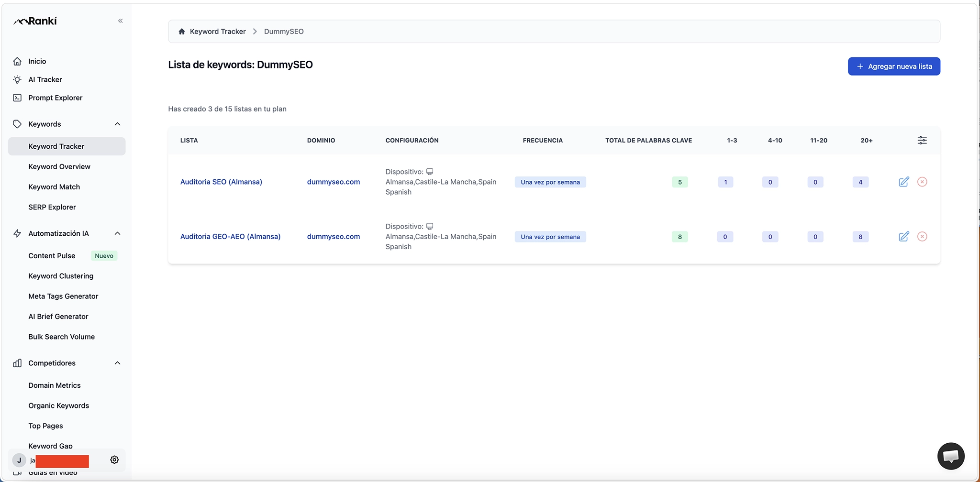Viewport: 980px width, 482px height.
Task: Open AI Tracker in the sidebar
Action: [x=45, y=79]
